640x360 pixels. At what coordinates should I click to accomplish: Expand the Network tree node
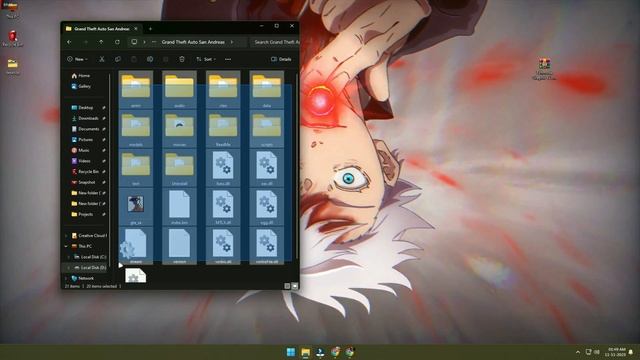[66, 278]
